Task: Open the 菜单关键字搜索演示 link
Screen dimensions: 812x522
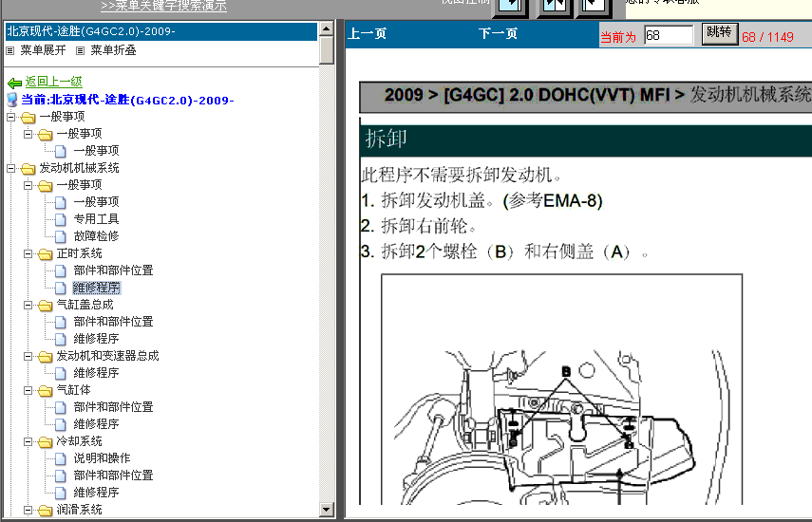Action: point(163,6)
